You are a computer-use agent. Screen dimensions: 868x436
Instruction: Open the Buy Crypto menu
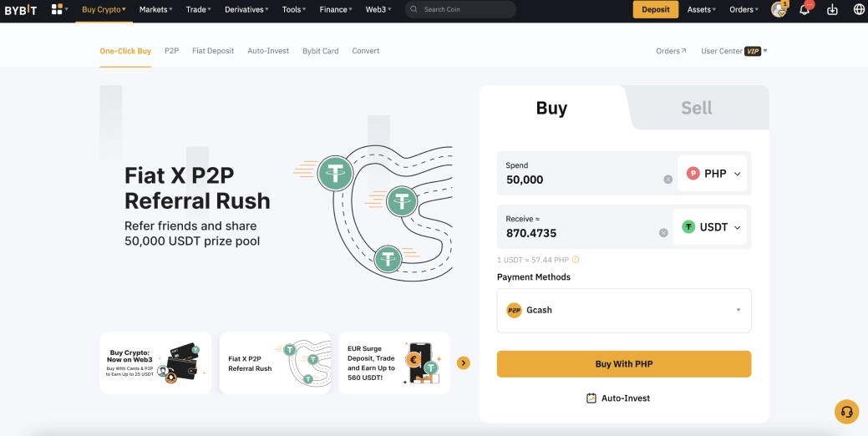(x=104, y=9)
